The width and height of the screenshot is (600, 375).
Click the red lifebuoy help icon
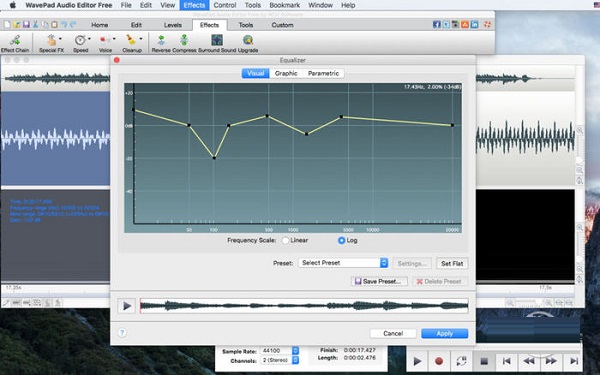point(488,24)
